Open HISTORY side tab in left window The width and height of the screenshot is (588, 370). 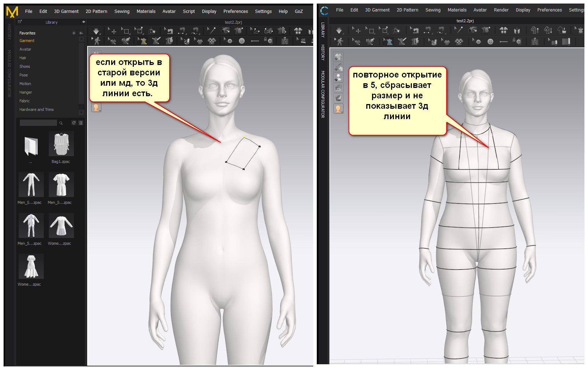click(x=9, y=32)
